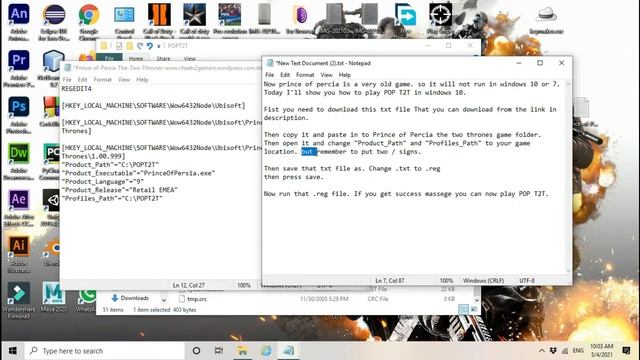Open Control Panel desktop icon
The image size is (640, 360).
coord(124,20)
